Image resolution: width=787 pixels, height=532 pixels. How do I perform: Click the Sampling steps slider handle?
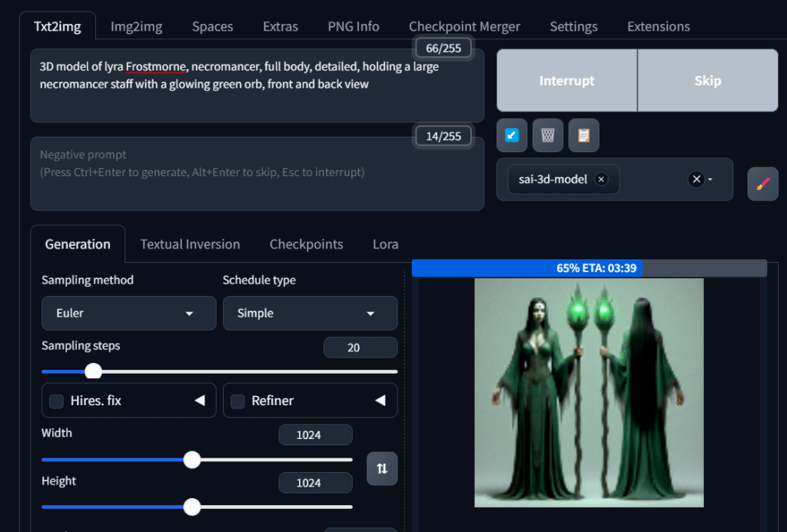(x=93, y=371)
